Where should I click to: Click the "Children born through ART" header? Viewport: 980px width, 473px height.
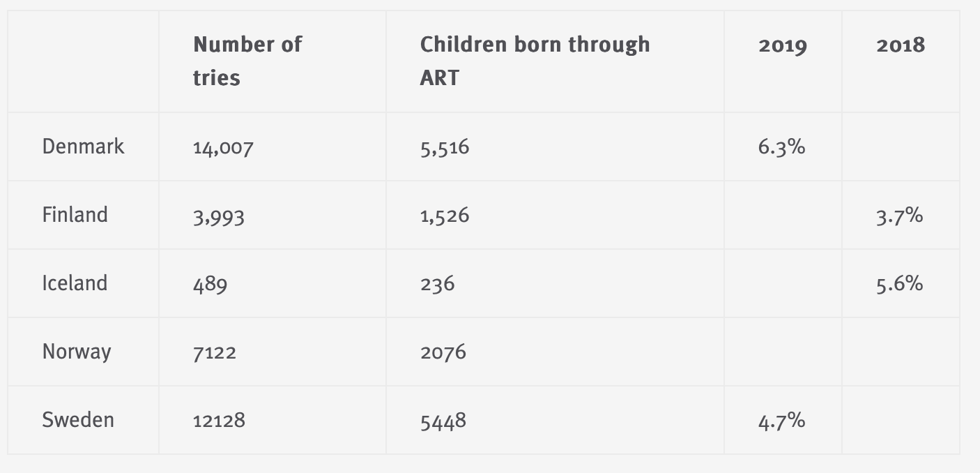535,61
